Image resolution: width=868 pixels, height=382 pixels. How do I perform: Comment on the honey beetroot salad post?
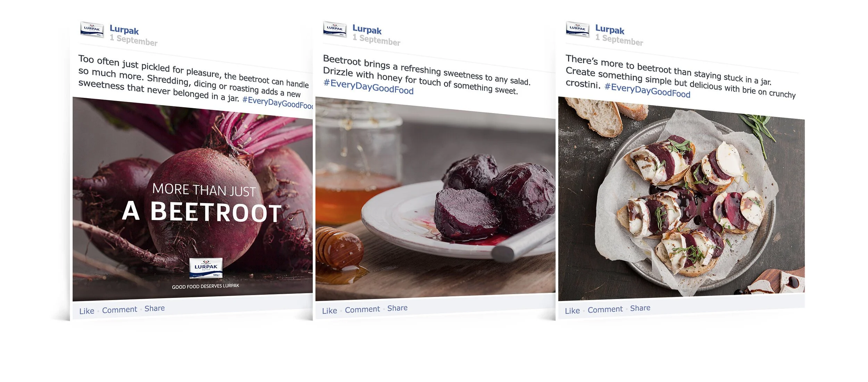[362, 309]
